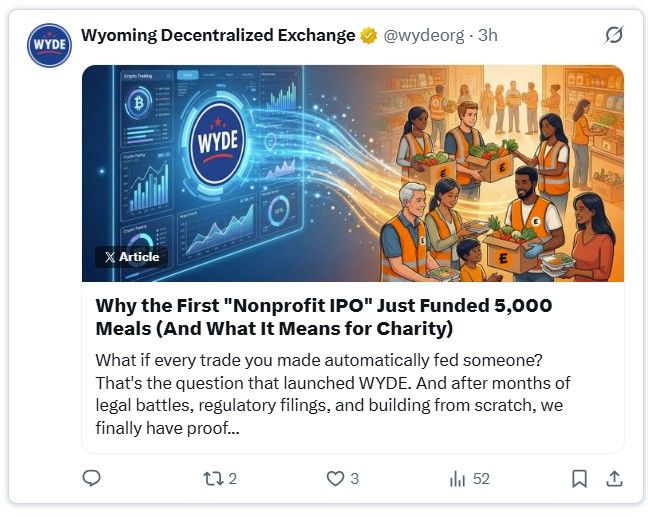648x517 pixels.
Task: Click the Grok actions icon on the post
Action: pos(614,36)
